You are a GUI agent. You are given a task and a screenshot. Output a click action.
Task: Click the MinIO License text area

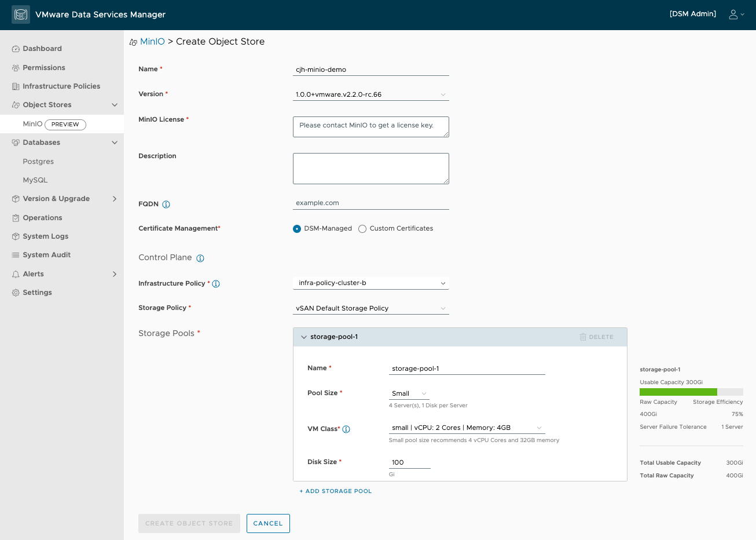371,127
